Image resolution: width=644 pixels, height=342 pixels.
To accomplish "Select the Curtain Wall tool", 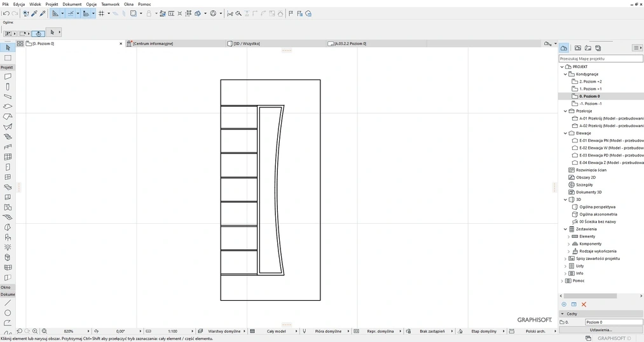I will 8,157.
